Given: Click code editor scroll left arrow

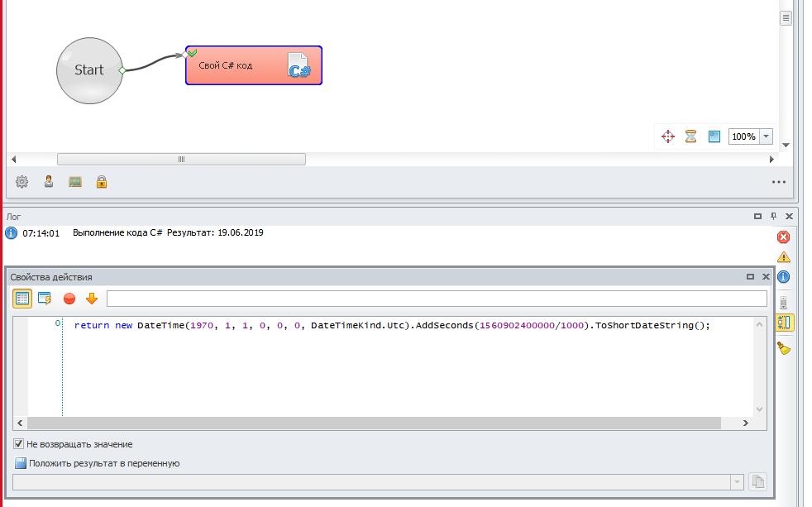Looking at the screenshot, I should tap(20, 423).
